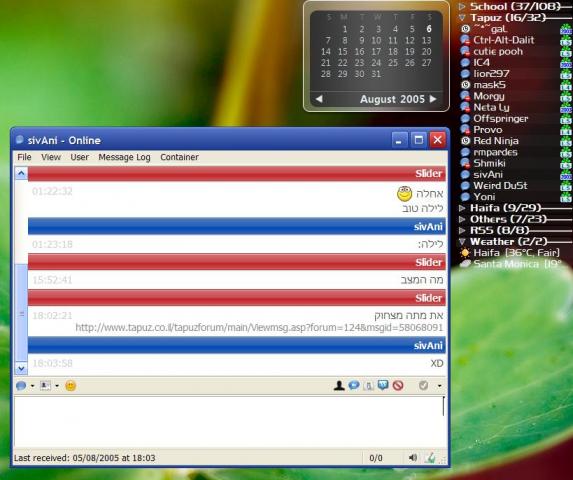This screenshot has height=480, width=573.
Task: Go to previous month on calendar widget
Action: (319, 99)
